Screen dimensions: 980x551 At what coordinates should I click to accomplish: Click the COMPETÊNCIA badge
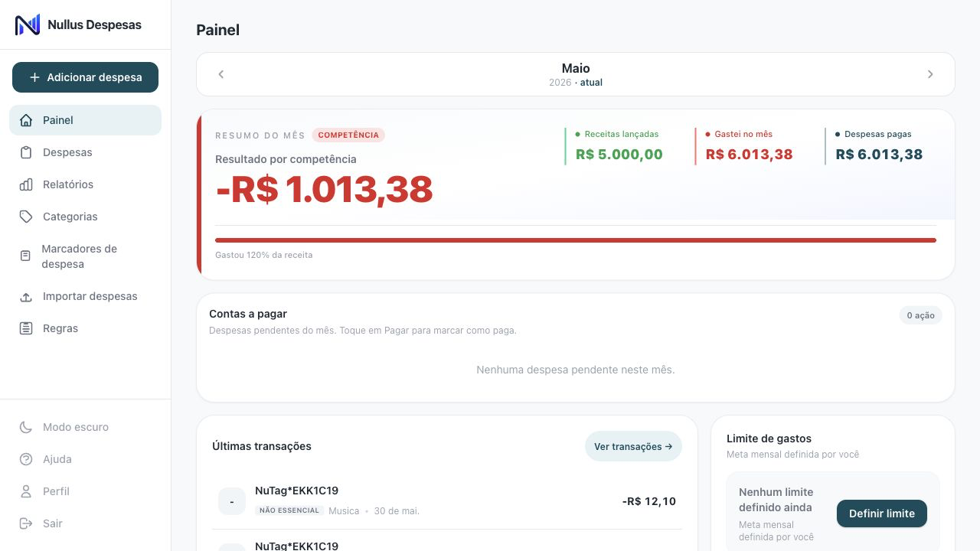point(348,135)
